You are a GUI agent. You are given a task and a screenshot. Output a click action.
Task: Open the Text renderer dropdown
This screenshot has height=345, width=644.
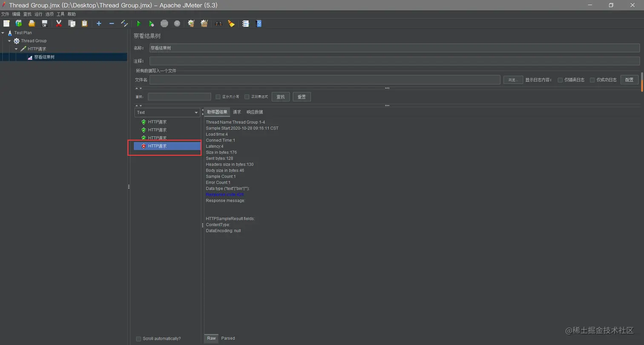[167, 112]
